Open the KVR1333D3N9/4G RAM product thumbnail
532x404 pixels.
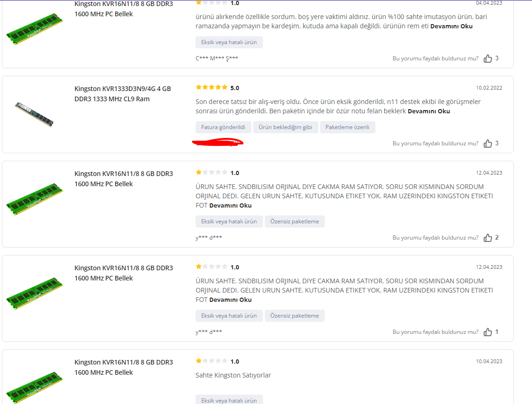click(x=34, y=114)
